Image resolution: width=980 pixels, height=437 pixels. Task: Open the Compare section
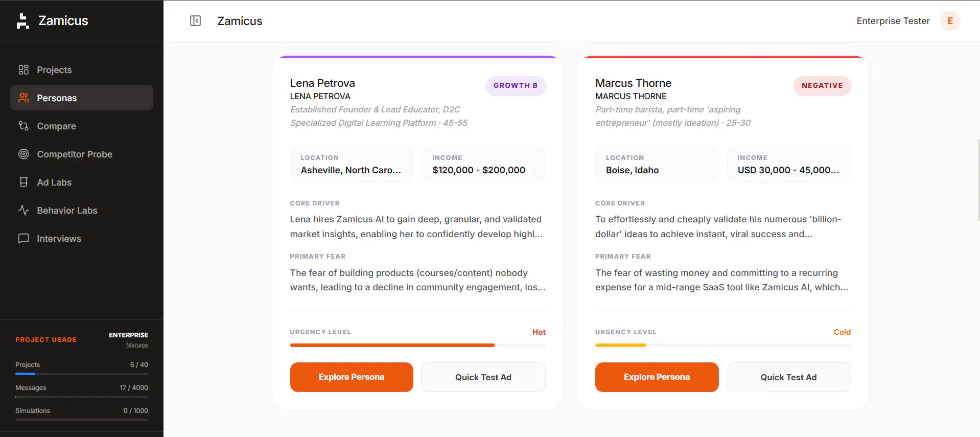click(82, 126)
